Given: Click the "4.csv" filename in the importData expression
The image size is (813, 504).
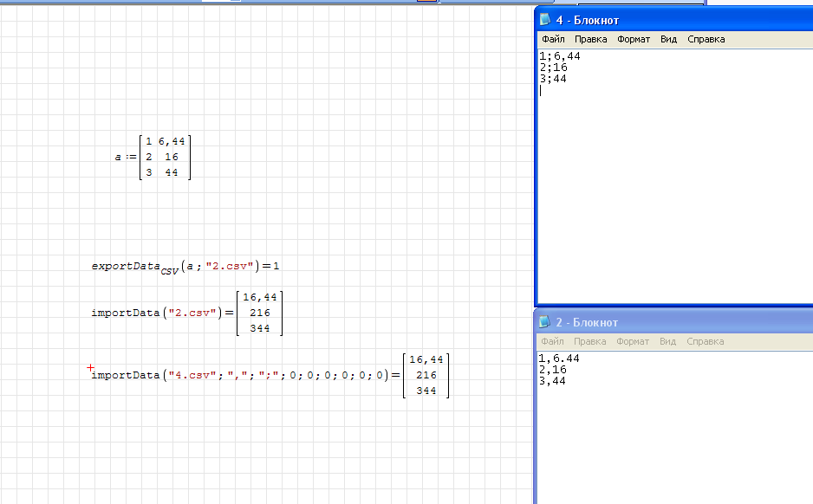Looking at the screenshot, I should pos(188,375).
